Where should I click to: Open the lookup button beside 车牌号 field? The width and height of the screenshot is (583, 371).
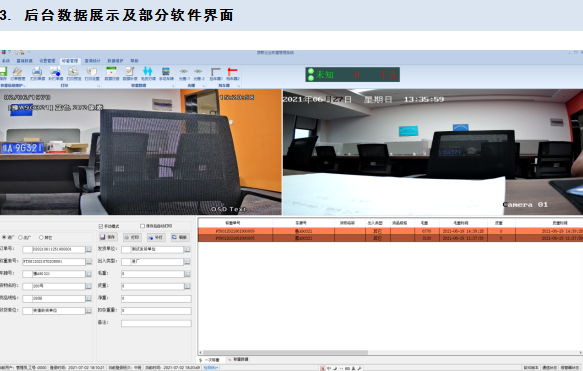(88, 274)
